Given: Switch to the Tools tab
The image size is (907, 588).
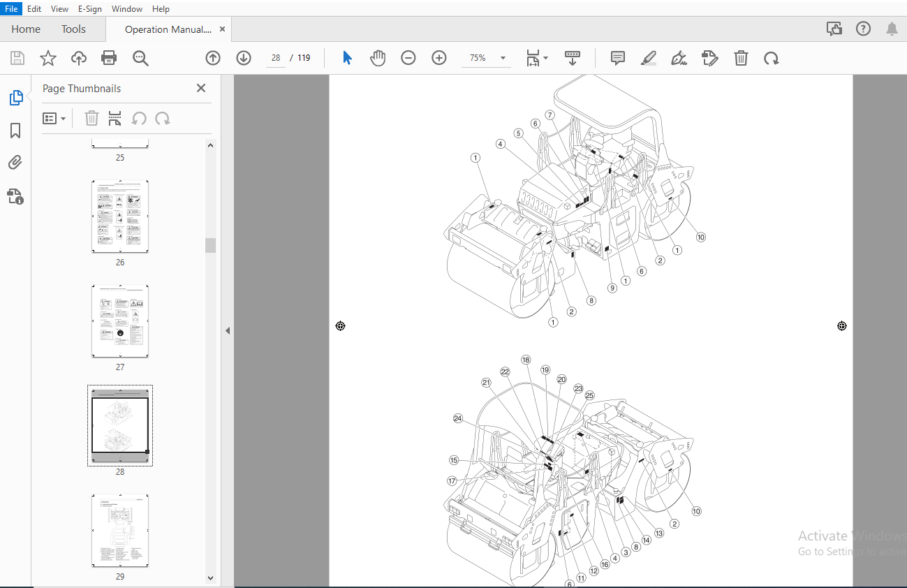Looking at the screenshot, I should (x=73, y=29).
